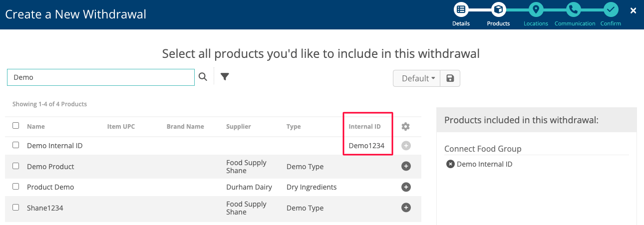The height and width of the screenshot is (225, 644).
Task: Go to the Confirm step
Action: (611, 9)
